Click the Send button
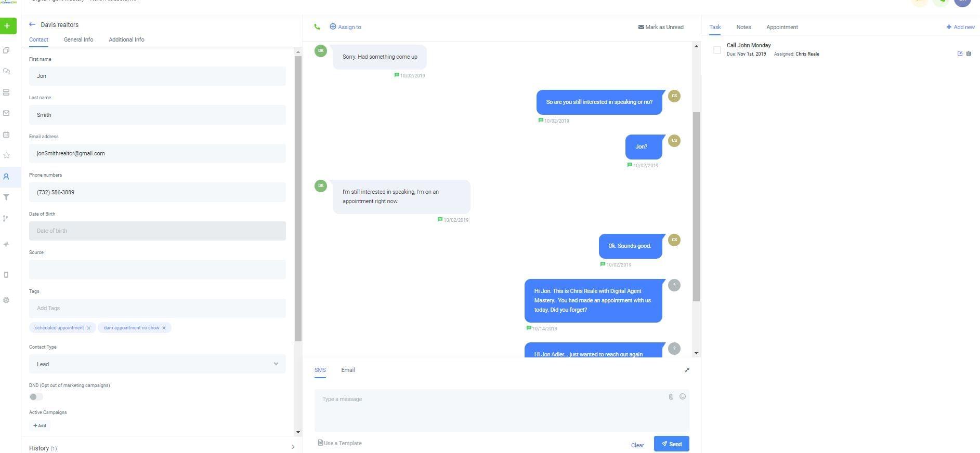This screenshot has height=453, width=980. 672,444
